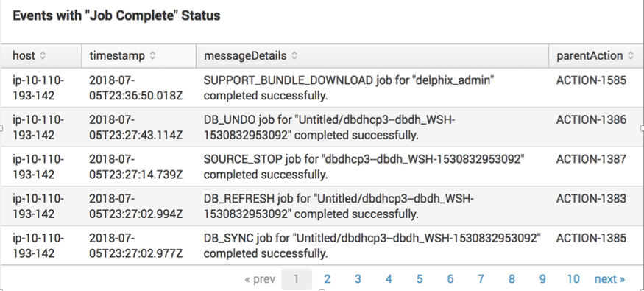Sort by the host column arrows

pyautogui.click(x=43, y=55)
